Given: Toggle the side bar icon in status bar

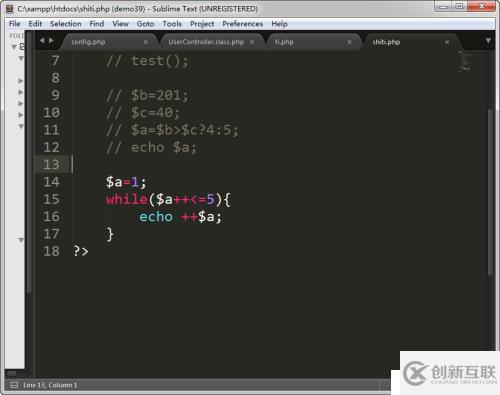Looking at the screenshot, I should point(14,385).
